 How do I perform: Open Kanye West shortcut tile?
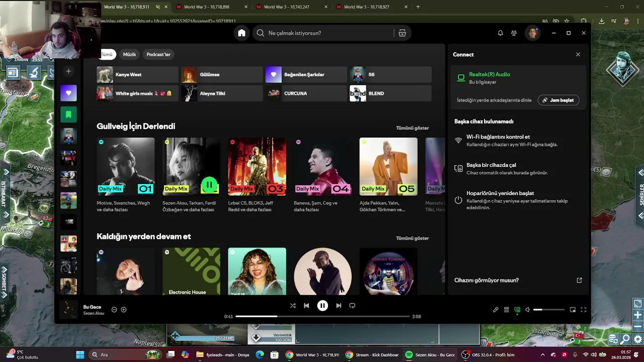pos(137,74)
